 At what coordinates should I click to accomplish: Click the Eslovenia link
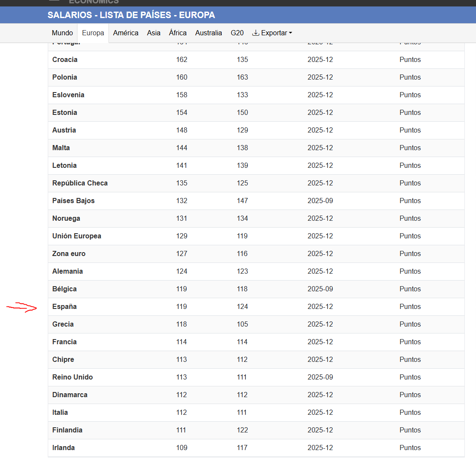click(x=68, y=95)
